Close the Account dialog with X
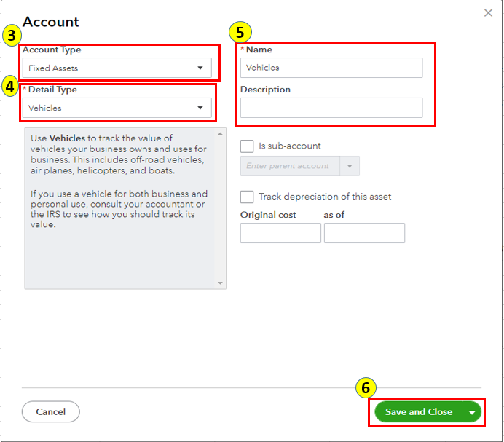The height and width of the screenshot is (442, 504). [x=488, y=12]
